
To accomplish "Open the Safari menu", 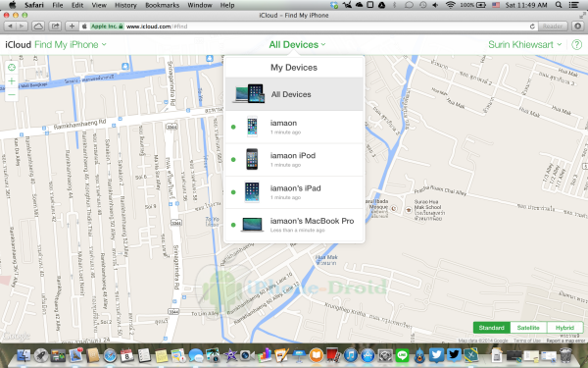I will 34,5.
